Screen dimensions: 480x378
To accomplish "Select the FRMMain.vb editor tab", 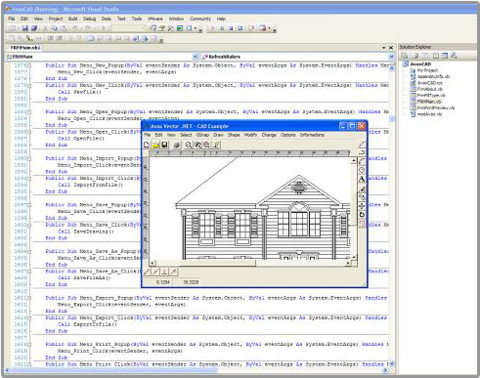I will tap(25, 48).
